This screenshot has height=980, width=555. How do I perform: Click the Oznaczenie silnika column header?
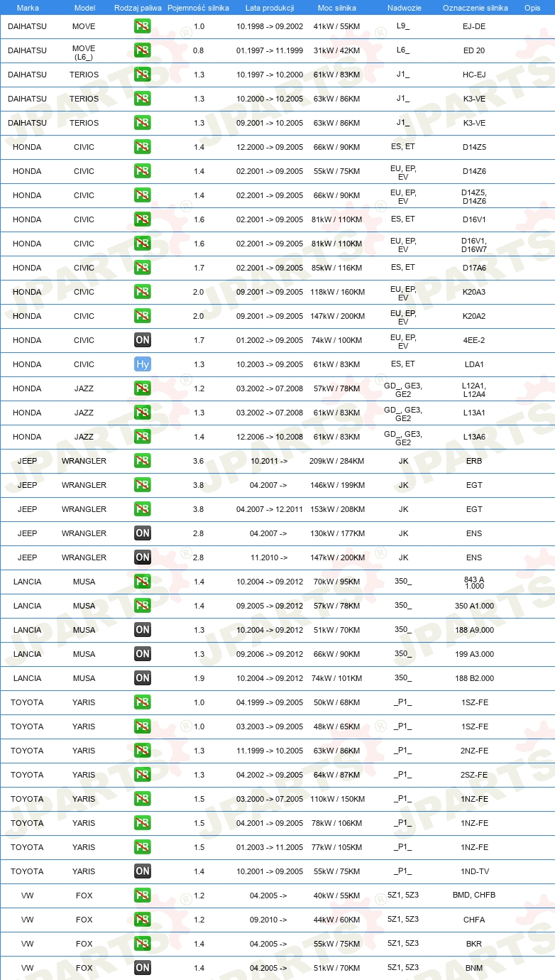[475, 8]
